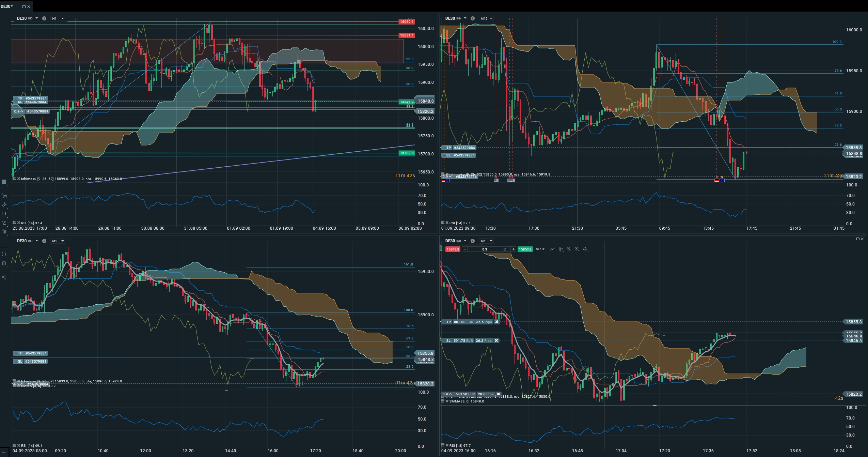
Task: Click the share chart icon
Action: (x=4, y=277)
